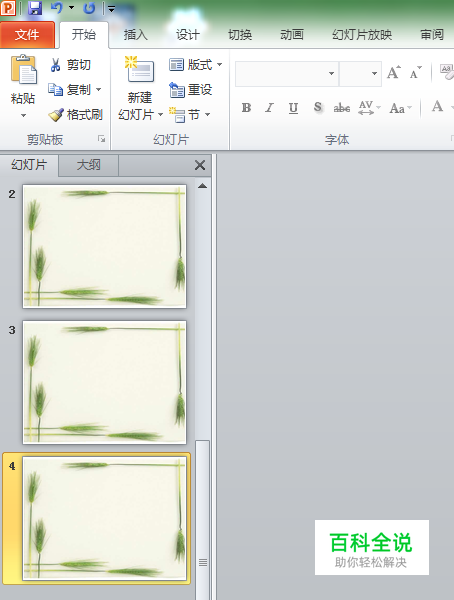This screenshot has width=454, height=600.
Task: Click the 剪切 (Cut) scissors button
Action: (70, 65)
